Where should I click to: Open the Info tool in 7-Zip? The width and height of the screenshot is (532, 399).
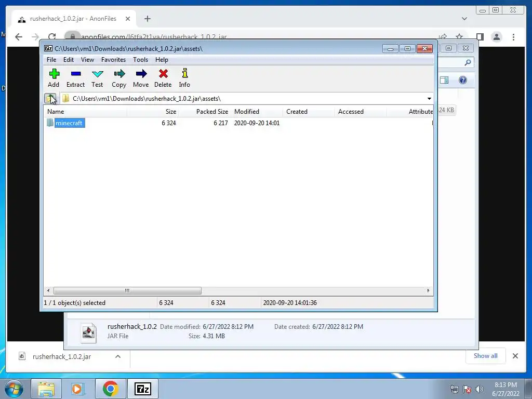(x=184, y=73)
